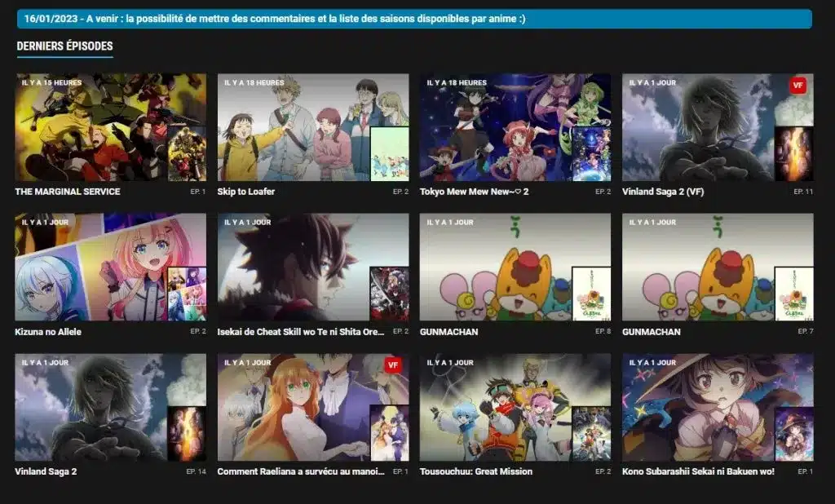Select the Tokyo Mew Mew New small poster

(x=591, y=153)
